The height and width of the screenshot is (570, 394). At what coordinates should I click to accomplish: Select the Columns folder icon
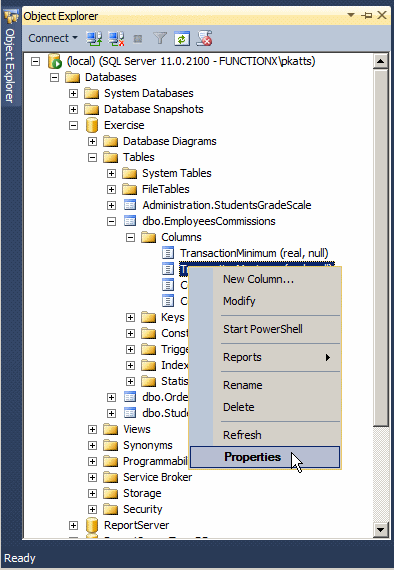tap(148, 237)
